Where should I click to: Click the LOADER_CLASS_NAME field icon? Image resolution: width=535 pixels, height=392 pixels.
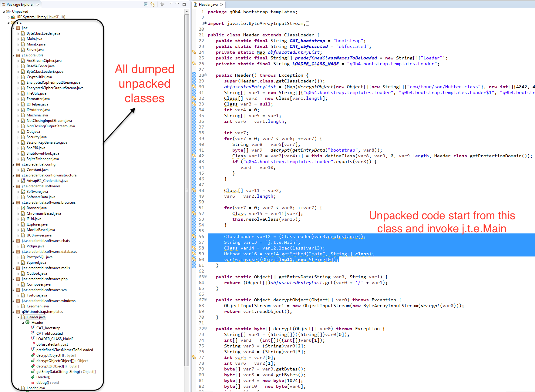click(33, 339)
